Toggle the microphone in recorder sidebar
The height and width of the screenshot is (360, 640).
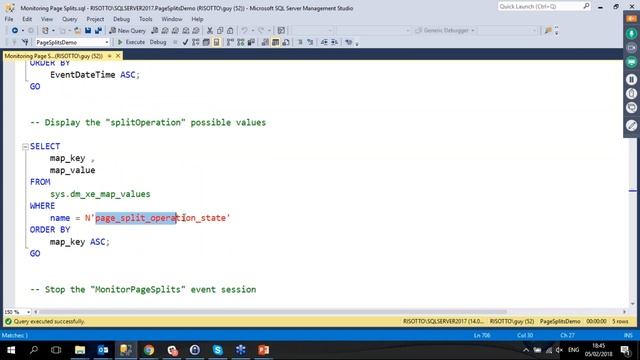click(x=631, y=33)
